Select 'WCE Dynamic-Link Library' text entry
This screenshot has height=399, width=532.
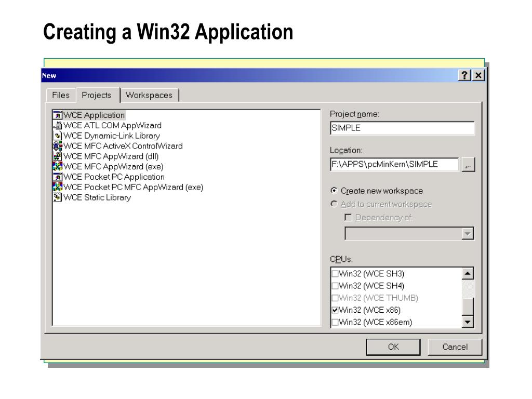point(112,136)
